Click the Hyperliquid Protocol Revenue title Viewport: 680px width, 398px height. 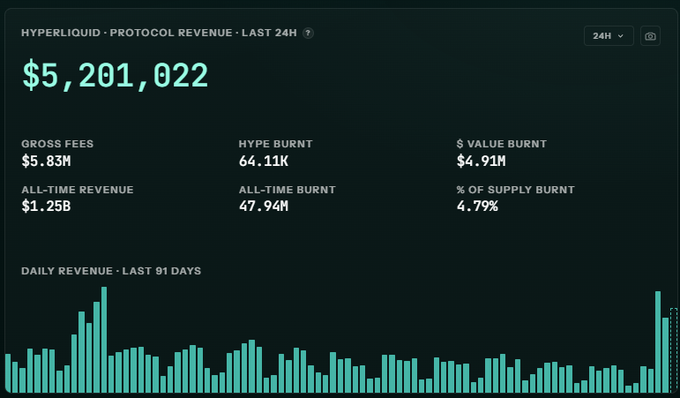[x=159, y=33]
